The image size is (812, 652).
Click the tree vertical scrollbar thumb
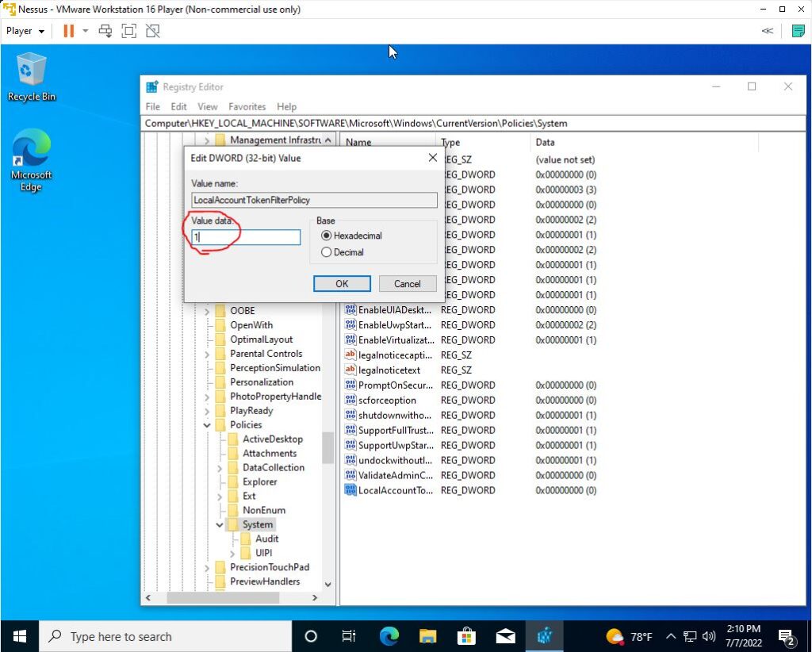pos(327,447)
